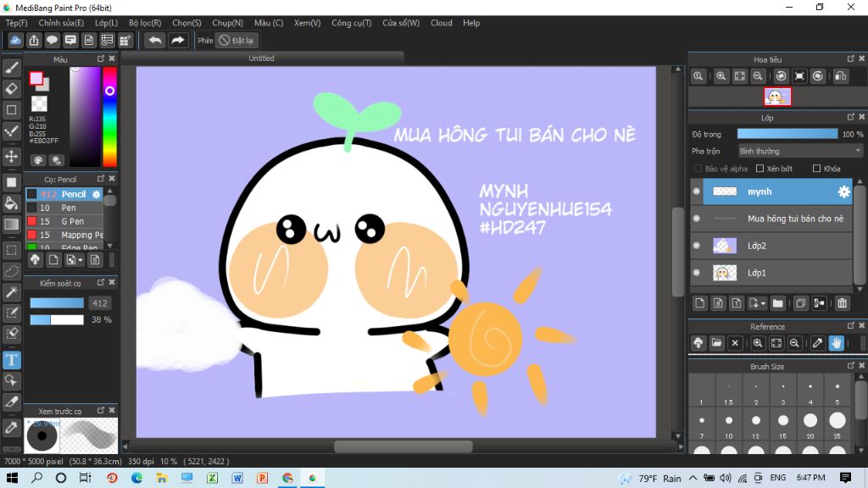
Task: Select the Eraser tool
Action: (x=12, y=88)
